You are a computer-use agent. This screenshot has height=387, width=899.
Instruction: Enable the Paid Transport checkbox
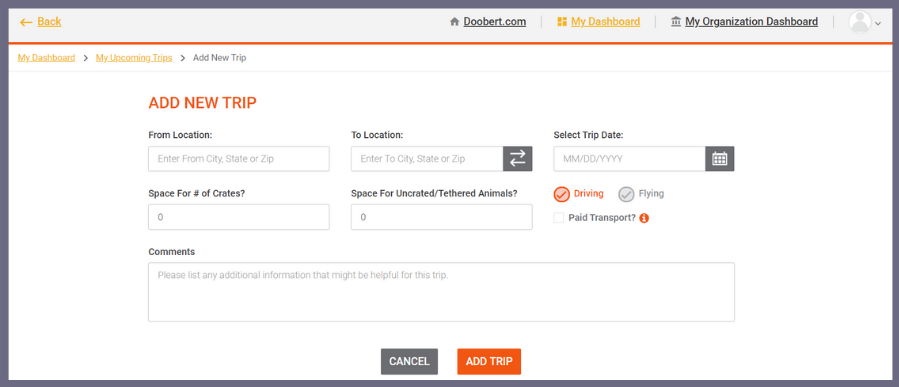(558, 218)
